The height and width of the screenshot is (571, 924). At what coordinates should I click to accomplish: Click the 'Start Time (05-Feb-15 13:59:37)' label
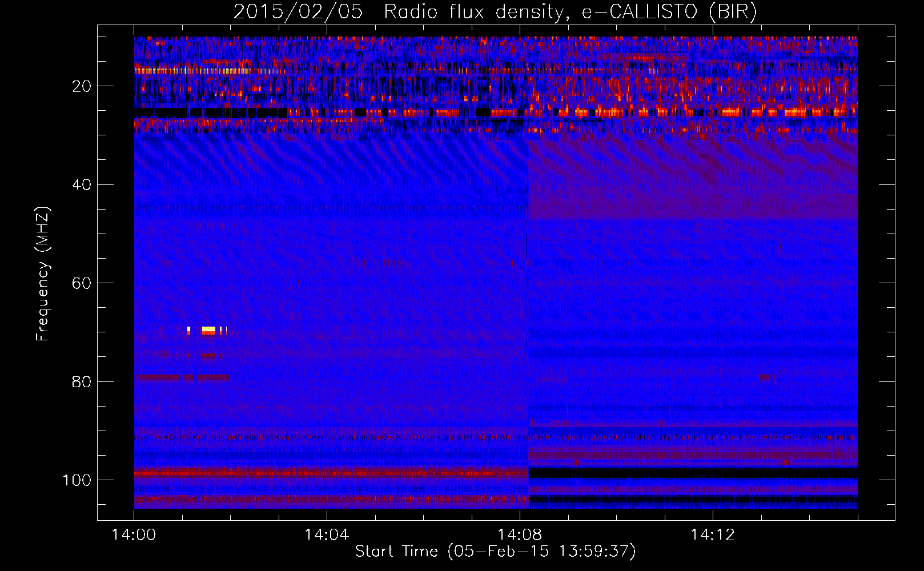(495, 552)
